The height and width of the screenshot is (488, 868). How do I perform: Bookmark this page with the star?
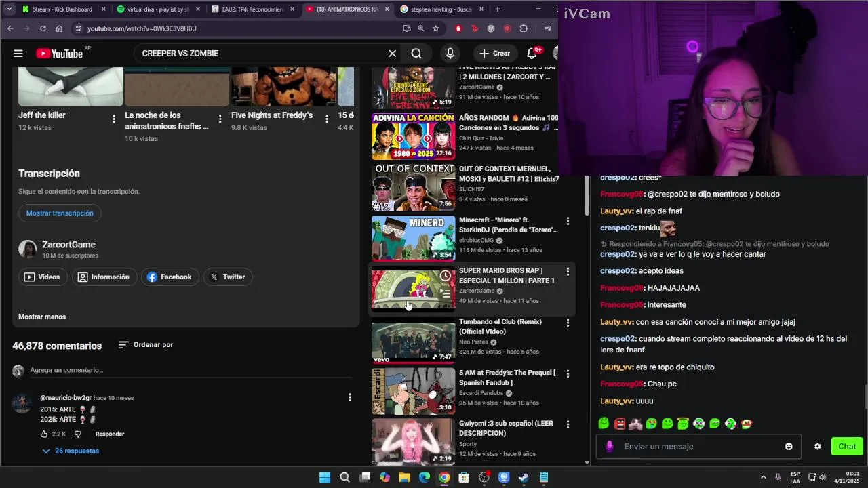point(436,28)
